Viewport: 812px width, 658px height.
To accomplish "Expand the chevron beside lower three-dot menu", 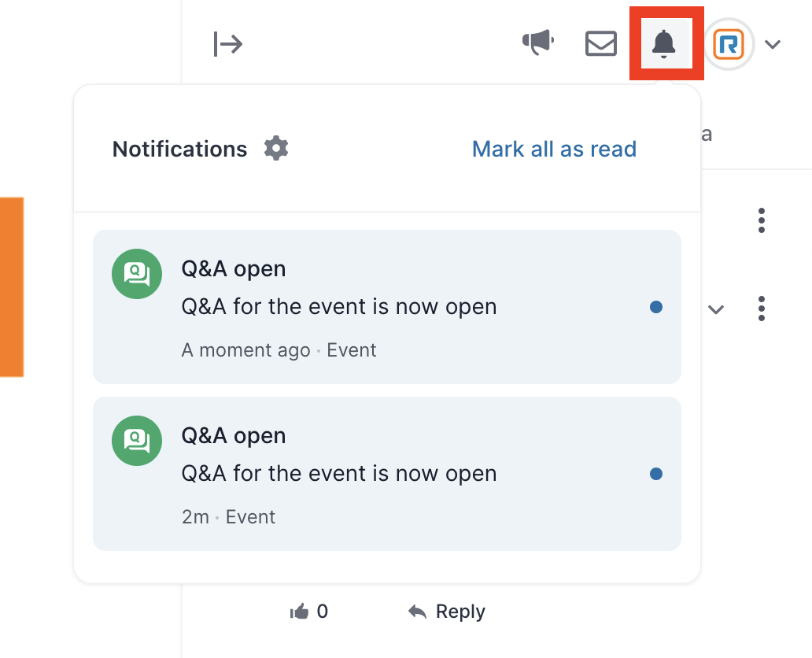I will pyautogui.click(x=716, y=310).
